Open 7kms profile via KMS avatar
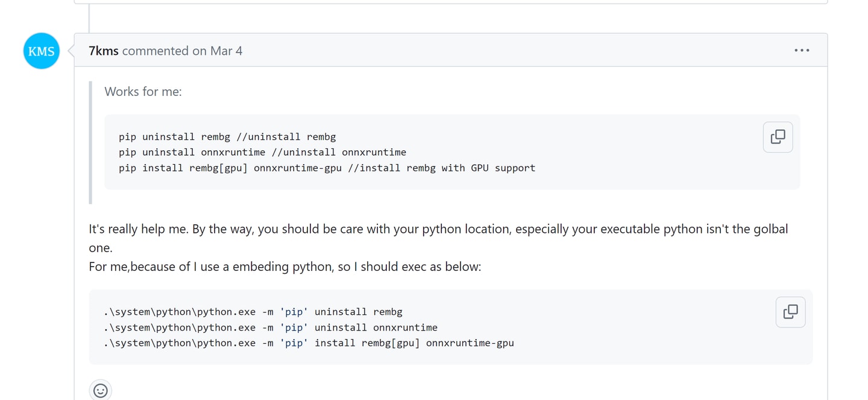Viewport: 868px width, 400px height. pos(42,51)
